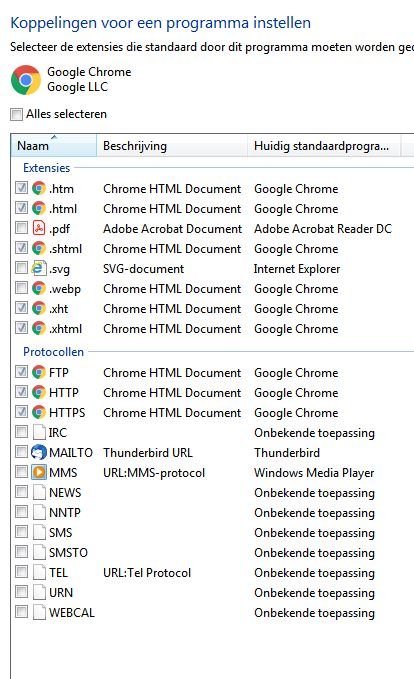Viewport: 414px width, 679px height.
Task: Click the 'Google LLC' publisher text
Action: 78,87
